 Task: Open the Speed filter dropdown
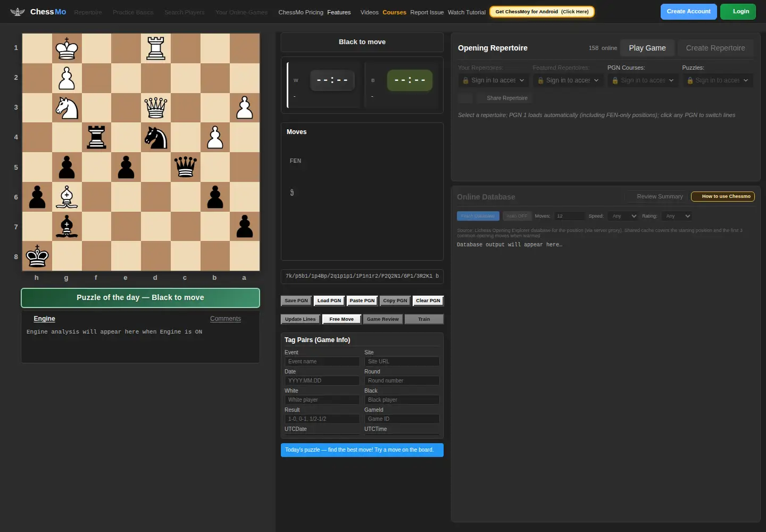(x=623, y=216)
